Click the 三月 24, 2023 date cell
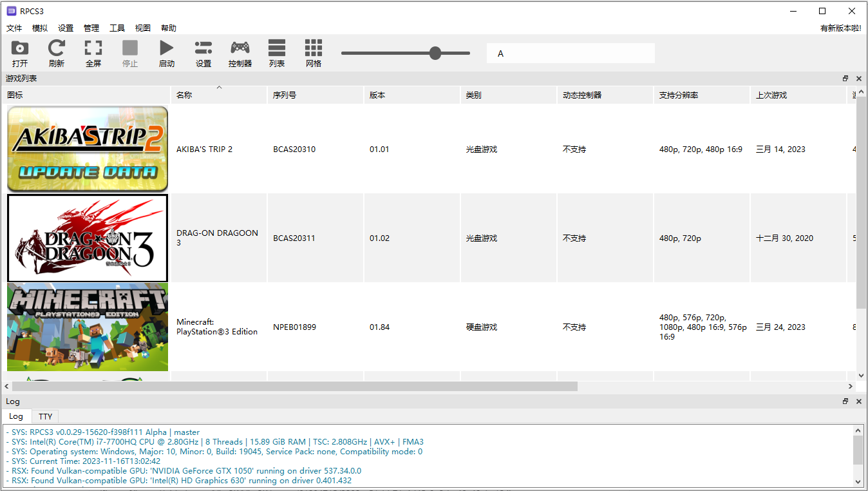Screen dimensions: 868x491 tap(798, 327)
